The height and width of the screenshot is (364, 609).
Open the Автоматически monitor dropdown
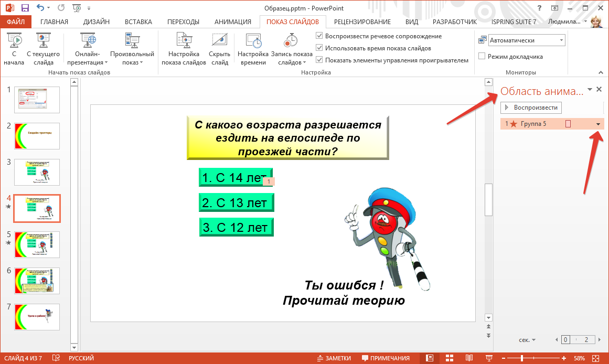point(561,39)
